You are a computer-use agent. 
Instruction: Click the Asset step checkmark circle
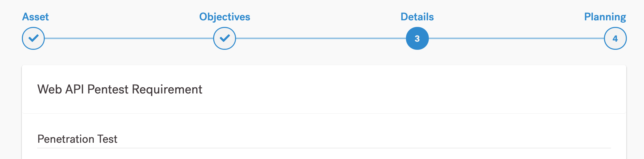[33, 38]
